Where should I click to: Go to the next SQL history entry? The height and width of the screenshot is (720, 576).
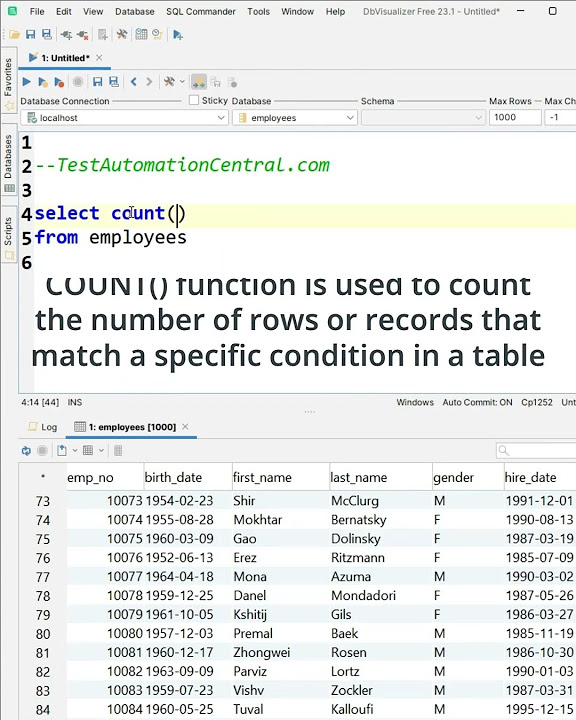(149, 82)
